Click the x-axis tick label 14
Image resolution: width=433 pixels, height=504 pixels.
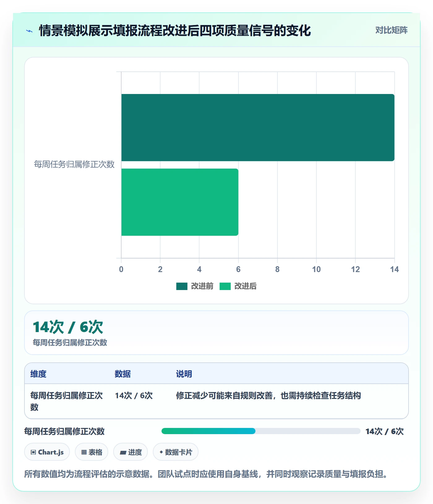[x=394, y=269]
